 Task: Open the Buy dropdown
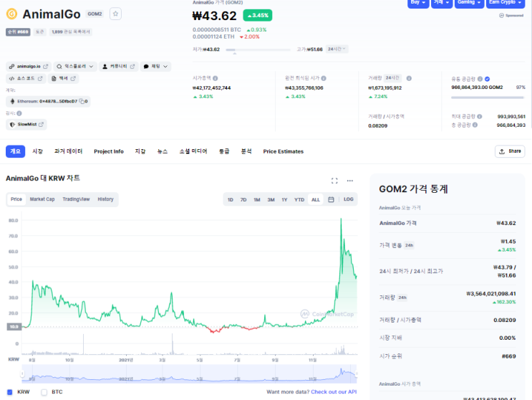[x=418, y=3]
